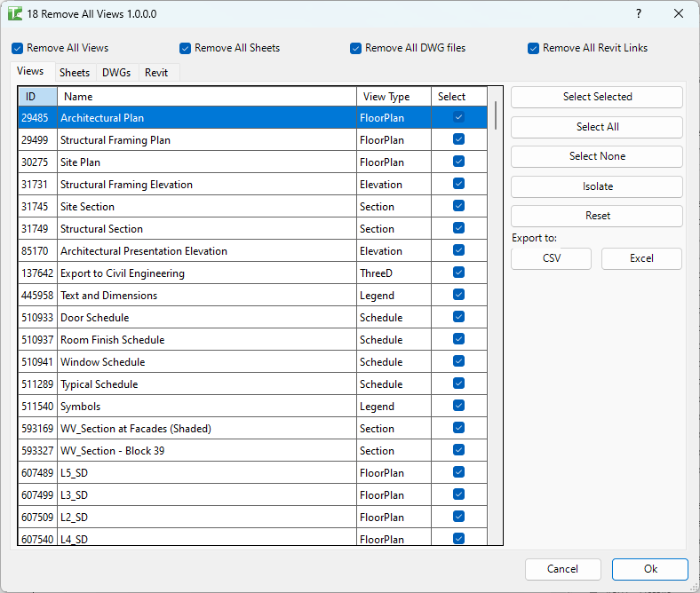The width and height of the screenshot is (700, 593).
Task: Export the list to CSV
Action: (552, 258)
